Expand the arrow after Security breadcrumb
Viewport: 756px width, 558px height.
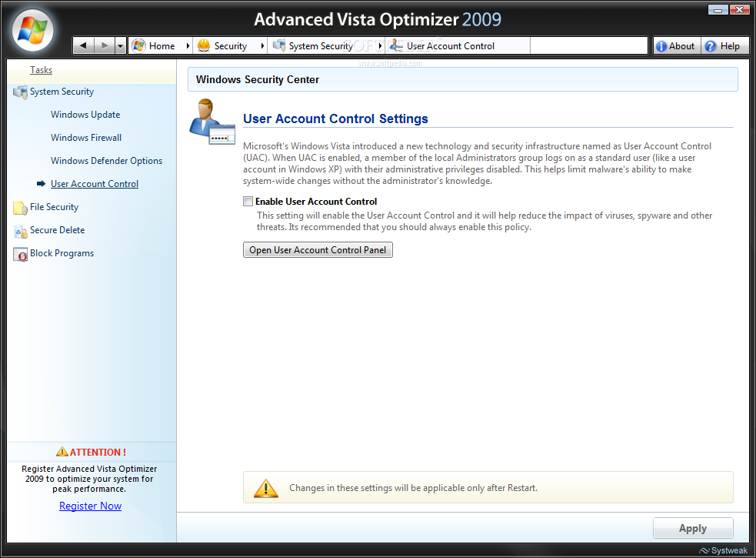click(x=262, y=46)
